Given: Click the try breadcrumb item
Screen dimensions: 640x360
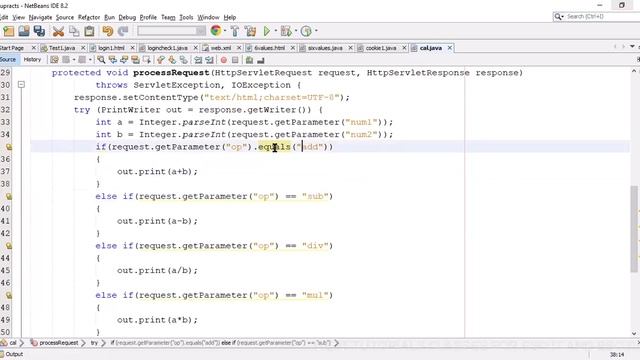Looking at the screenshot, I should pyautogui.click(x=94, y=343).
